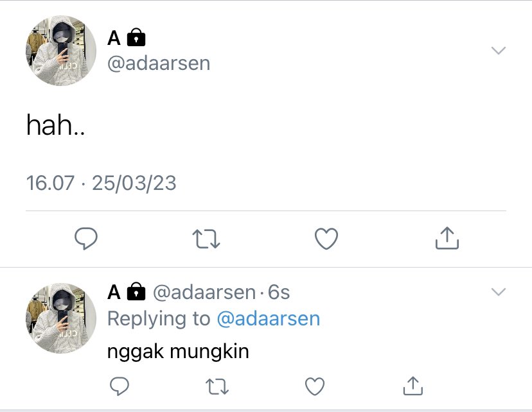
Task: Like the main 'hah..' tweet
Action: (326, 239)
